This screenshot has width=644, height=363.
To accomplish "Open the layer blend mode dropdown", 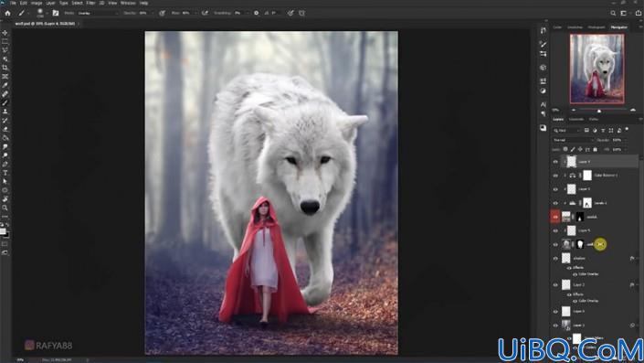I will [x=573, y=140].
